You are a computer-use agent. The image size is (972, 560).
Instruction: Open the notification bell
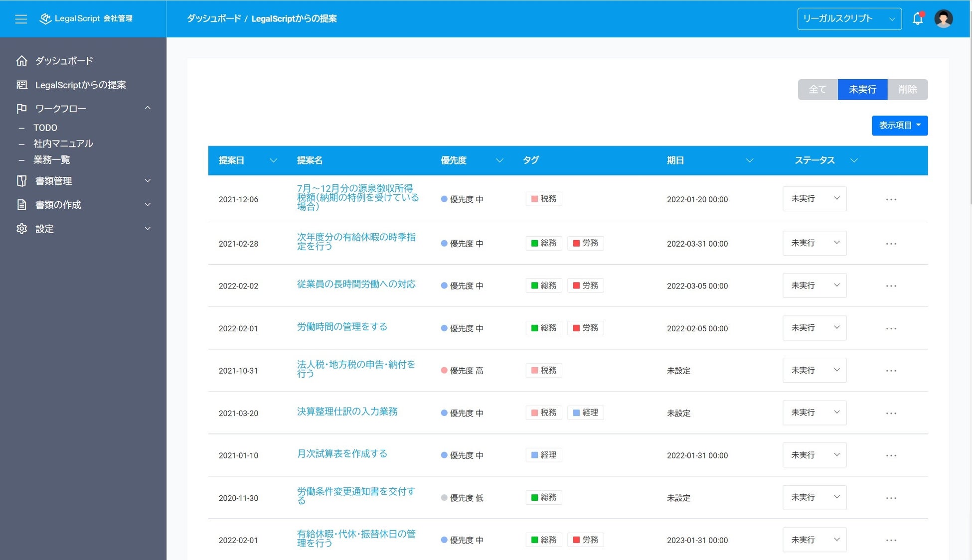coord(918,19)
